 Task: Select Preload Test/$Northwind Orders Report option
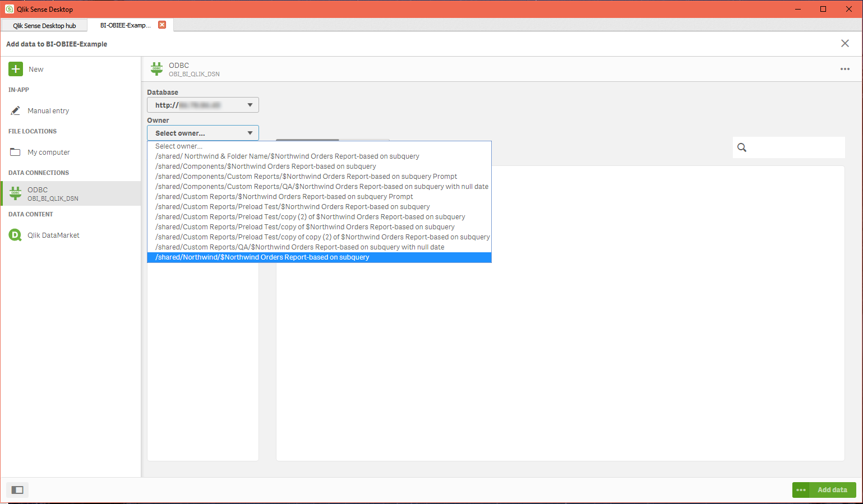319,207
